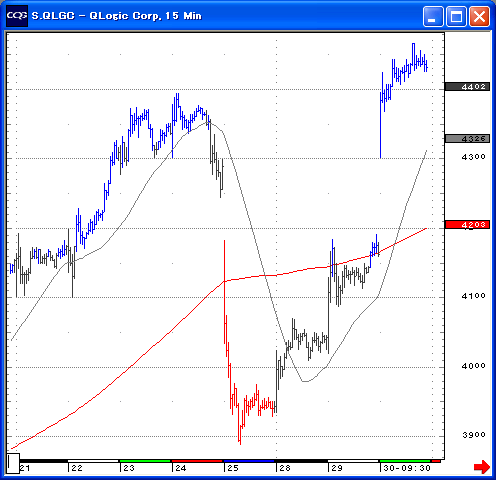Click the 4300 price scale label

pyautogui.click(x=473, y=157)
